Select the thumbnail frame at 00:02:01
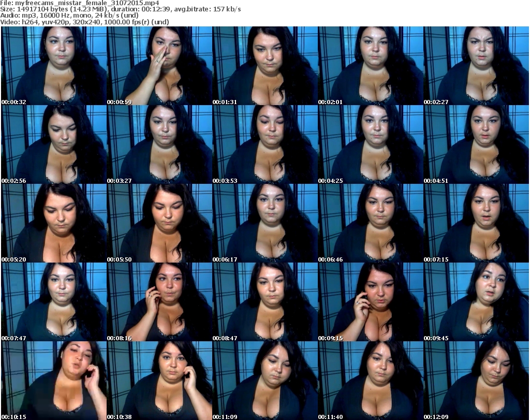Image resolution: width=530 pixels, height=420 pixels. (x=371, y=66)
